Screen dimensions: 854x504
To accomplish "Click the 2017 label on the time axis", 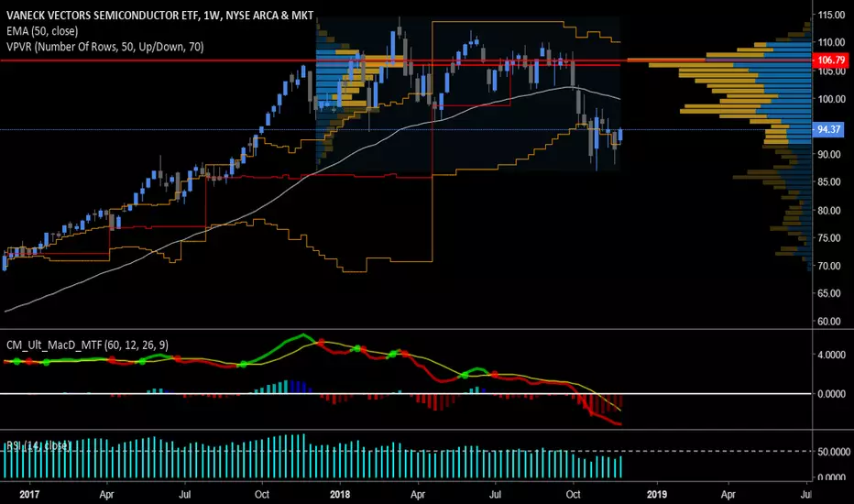I will [x=29, y=494].
